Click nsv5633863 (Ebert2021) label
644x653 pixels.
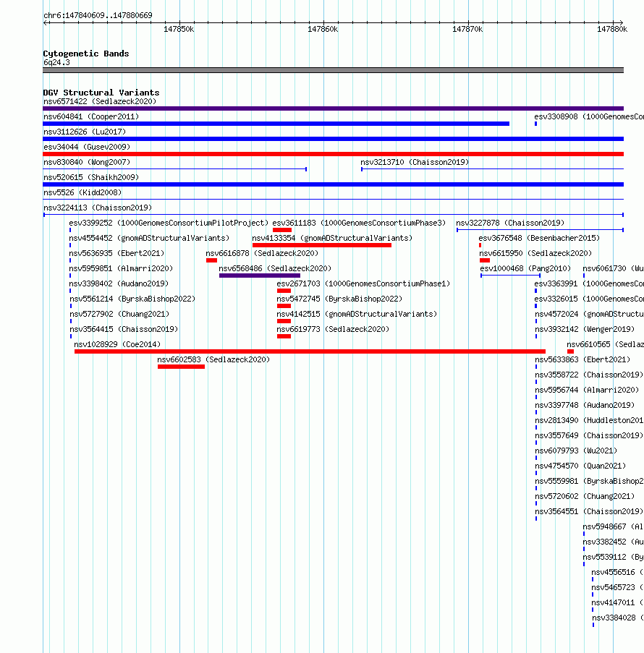[582, 360]
